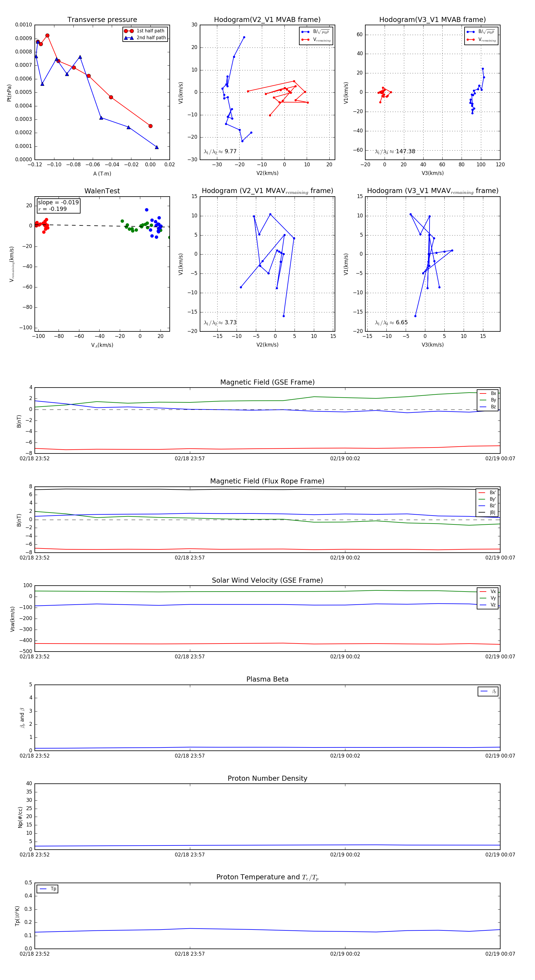Click the "Solar Wind Velocity (GSE Frame)" title
The width and height of the screenshot is (535, 980).
pos(267,581)
